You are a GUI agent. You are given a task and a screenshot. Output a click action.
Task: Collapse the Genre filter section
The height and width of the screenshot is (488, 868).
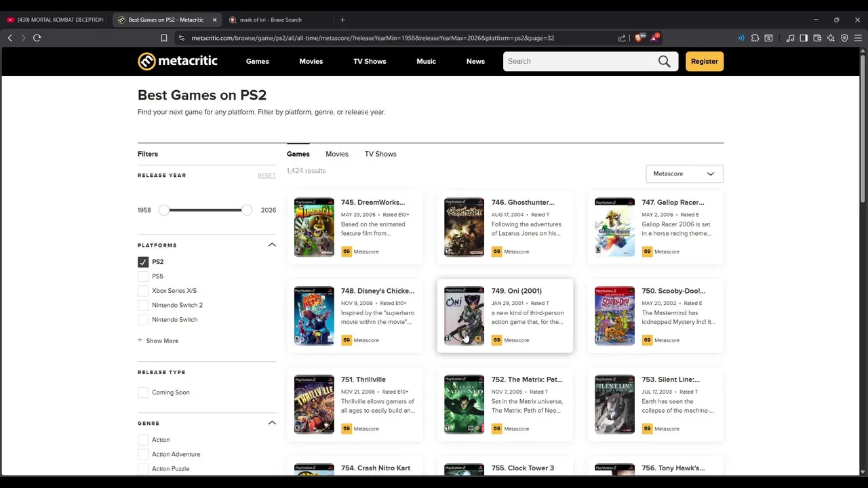click(x=272, y=423)
